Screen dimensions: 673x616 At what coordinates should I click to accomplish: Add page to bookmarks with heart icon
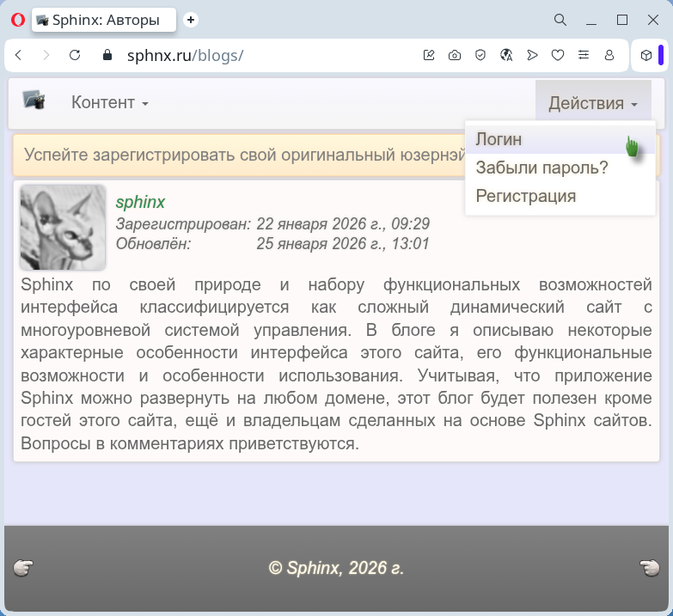(558, 55)
